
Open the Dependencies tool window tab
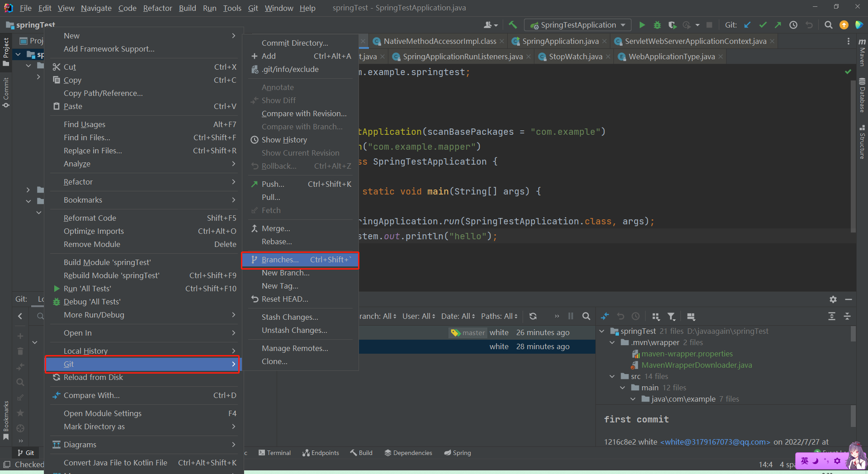pyautogui.click(x=408, y=453)
